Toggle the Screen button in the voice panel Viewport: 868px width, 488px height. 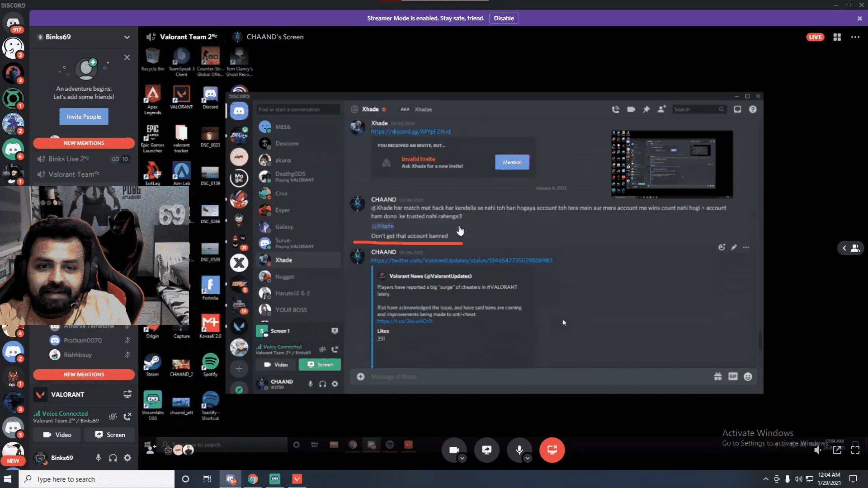tap(110, 435)
